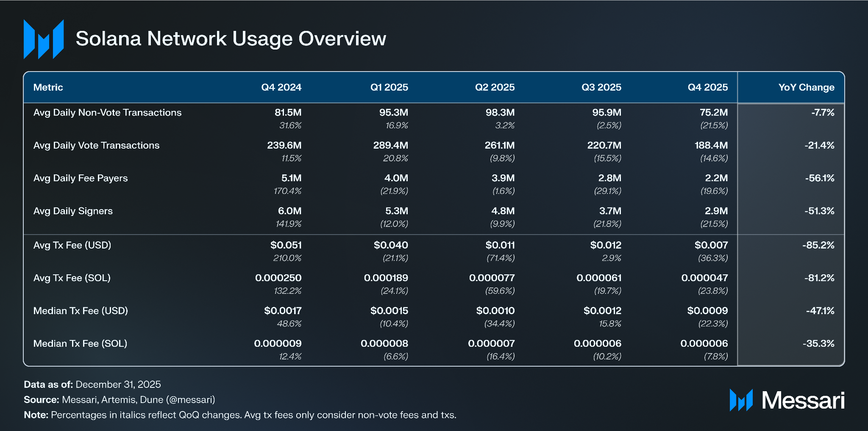Click the 'YoY Change' column header

click(x=806, y=87)
